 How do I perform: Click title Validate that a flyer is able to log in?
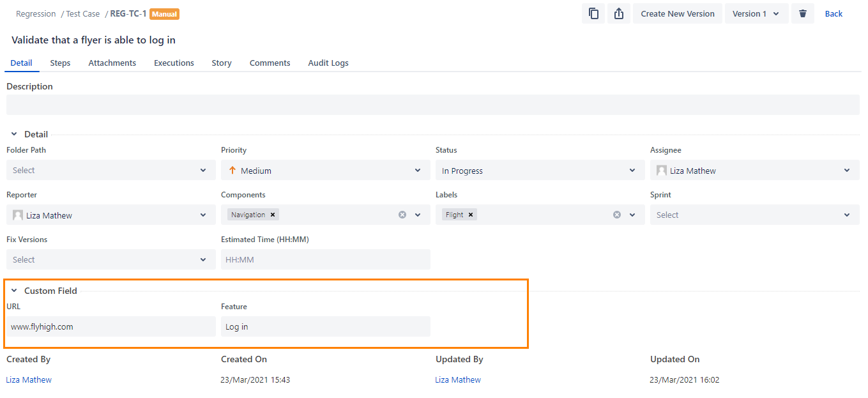(93, 40)
